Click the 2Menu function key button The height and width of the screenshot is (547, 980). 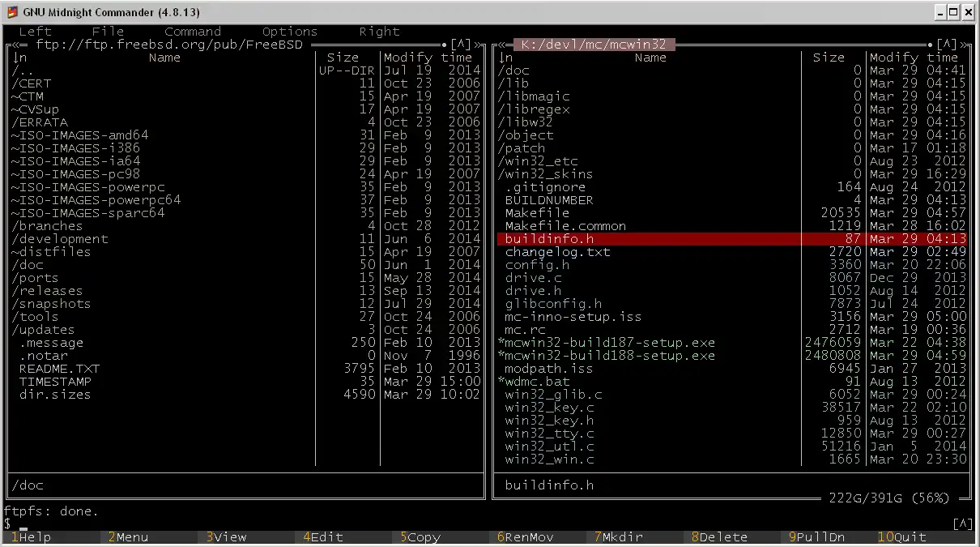[x=128, y=536]
